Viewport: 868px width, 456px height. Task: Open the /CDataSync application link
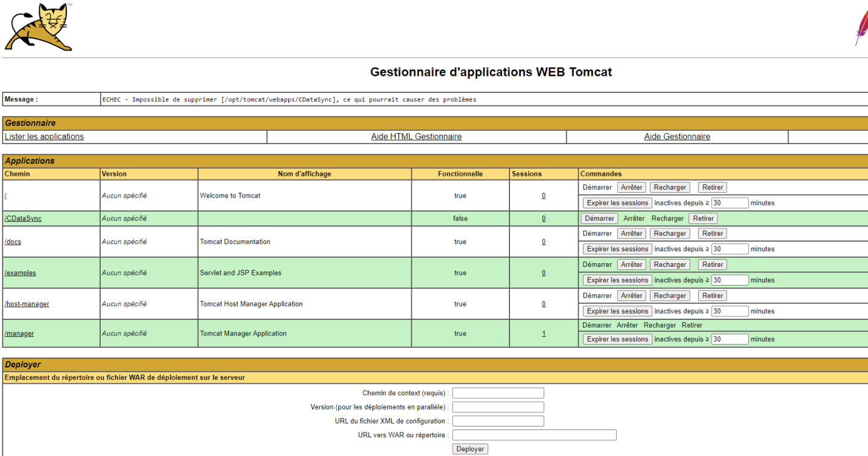[x=23, y=219]
